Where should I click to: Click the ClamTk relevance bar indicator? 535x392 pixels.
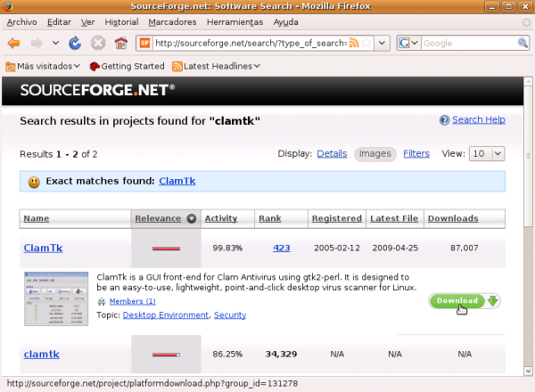pos(166,249)
